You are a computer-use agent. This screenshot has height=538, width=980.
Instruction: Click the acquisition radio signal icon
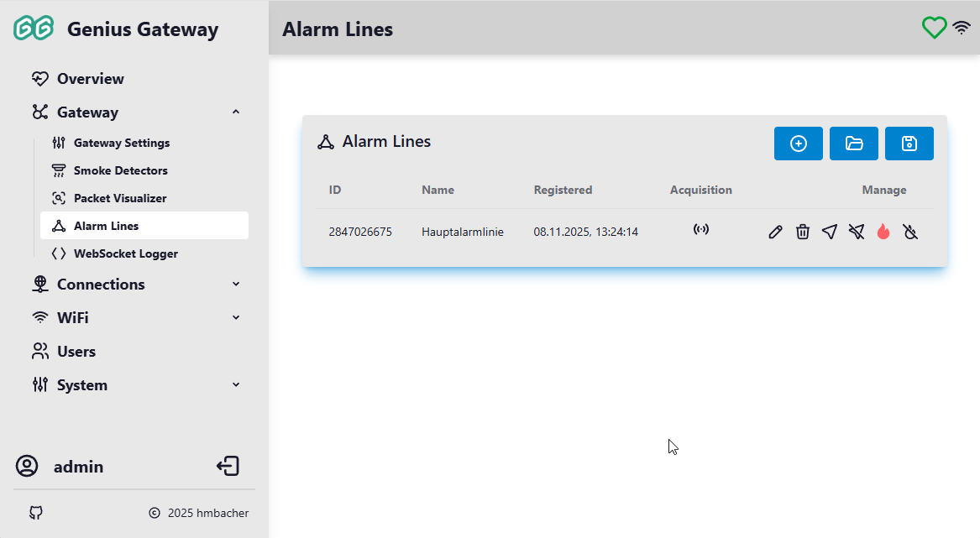point(701,229)
